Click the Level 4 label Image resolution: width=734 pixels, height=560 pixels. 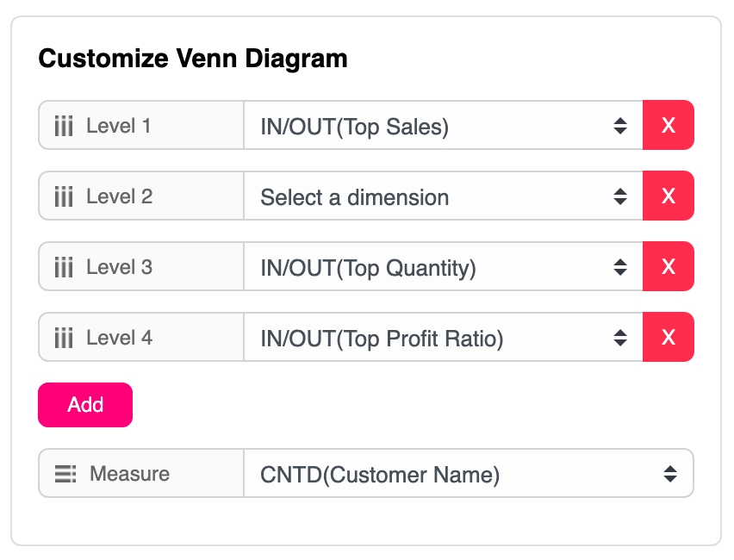click(x=119, y=339)
